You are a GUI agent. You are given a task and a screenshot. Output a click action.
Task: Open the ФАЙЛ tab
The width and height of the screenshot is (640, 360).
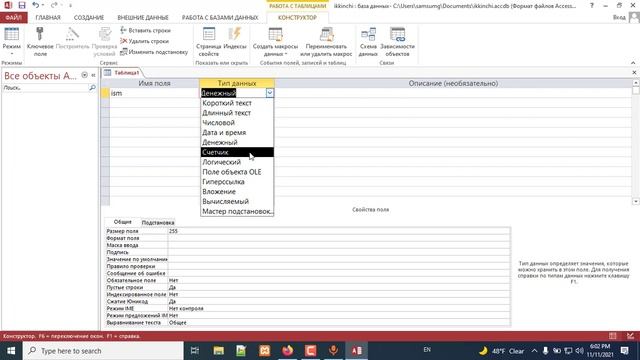click(x=14, y=18)
